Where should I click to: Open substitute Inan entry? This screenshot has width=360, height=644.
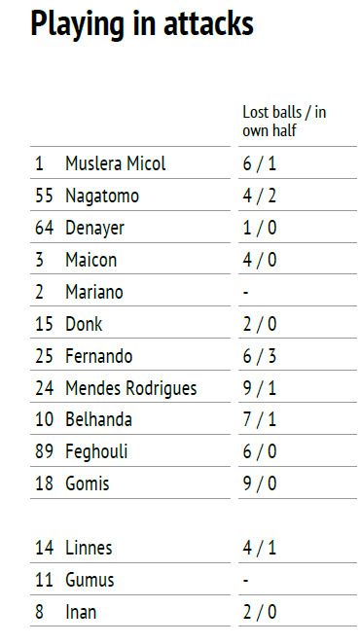click(x=81, y=612)
